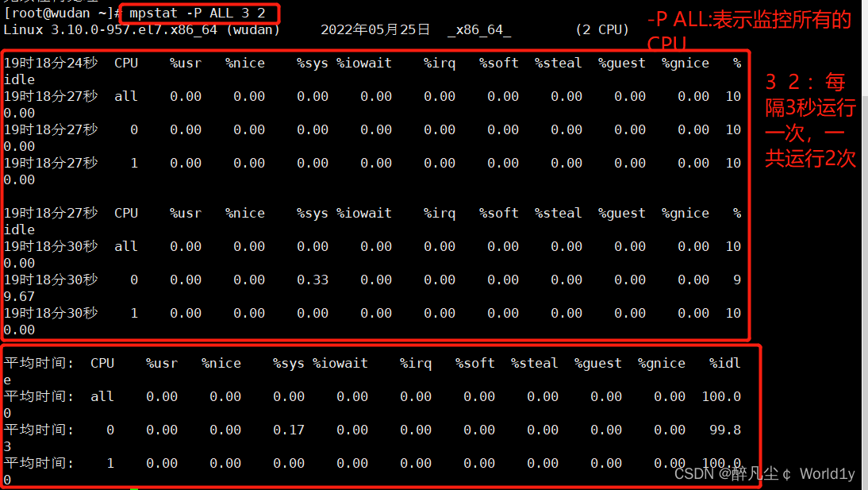Click "%iowait" in the 19时18分24秒 header row
The image size is (868, 490).
pos(363,64)
